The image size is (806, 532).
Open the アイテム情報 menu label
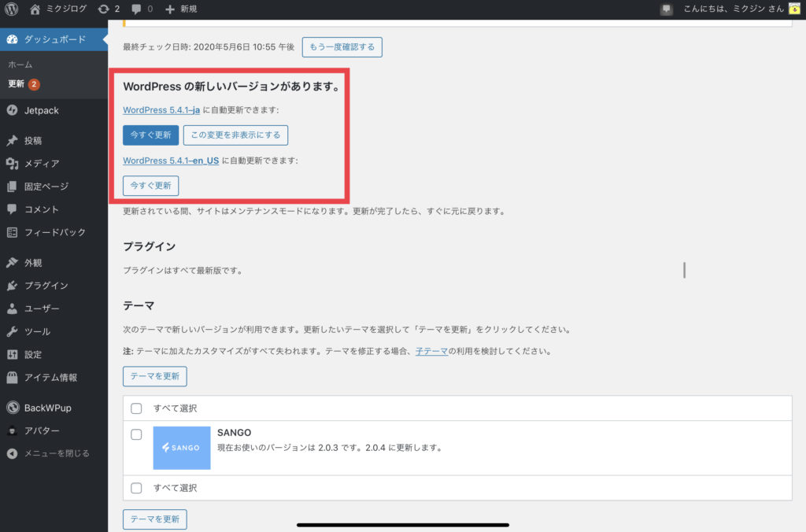[51, 377]
